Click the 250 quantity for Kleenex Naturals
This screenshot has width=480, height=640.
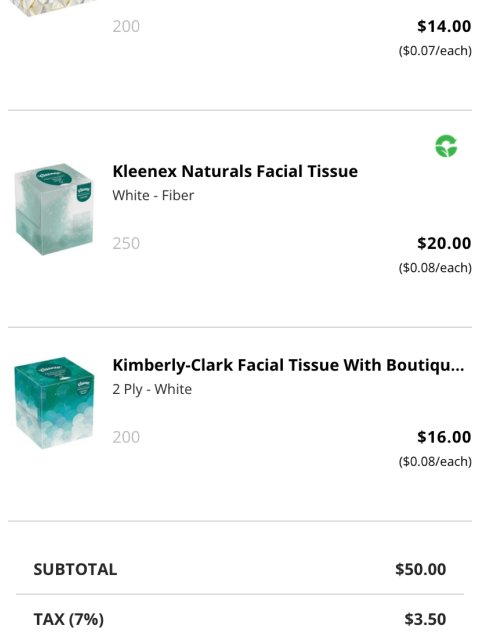click(126, 243)
